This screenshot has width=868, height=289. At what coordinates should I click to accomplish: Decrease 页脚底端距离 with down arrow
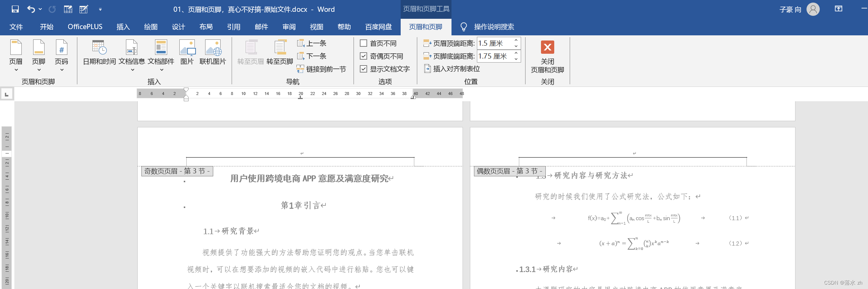click(x=516, y=59)
